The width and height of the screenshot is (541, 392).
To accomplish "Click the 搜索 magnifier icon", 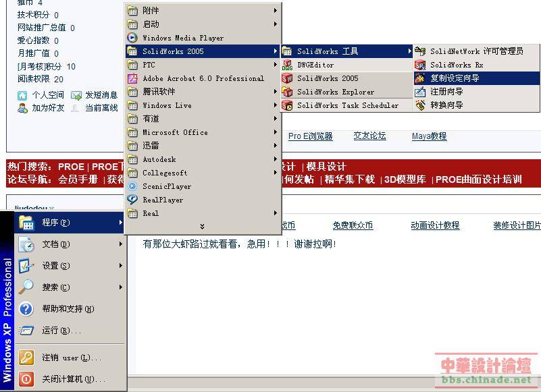I will point(26,287).
